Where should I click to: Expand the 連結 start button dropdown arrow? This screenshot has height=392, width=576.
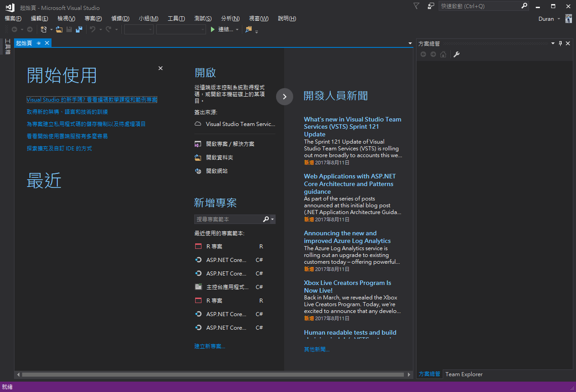(237, 30)
